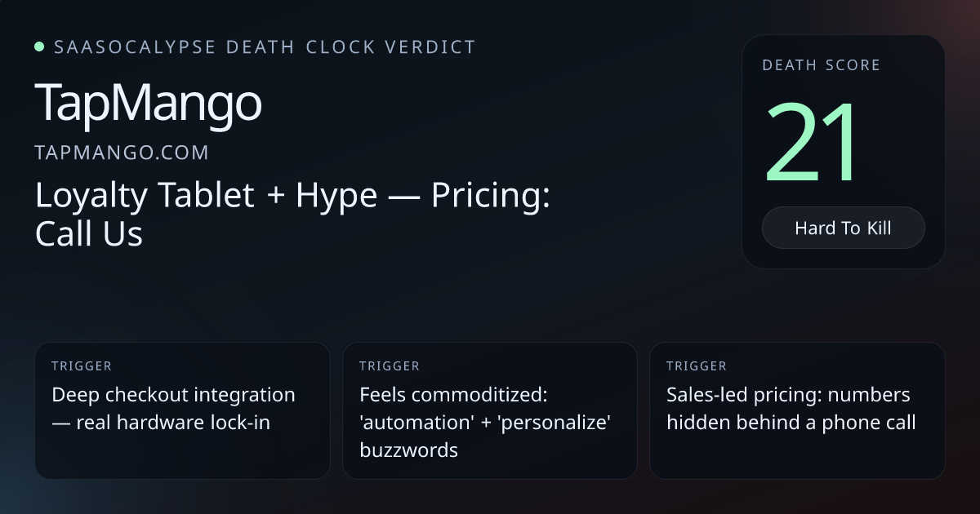The width and height of the screenshot is (980, 514).
Task: Click the word 'buzzwords' in trigger card
Action: pos(408,450)
